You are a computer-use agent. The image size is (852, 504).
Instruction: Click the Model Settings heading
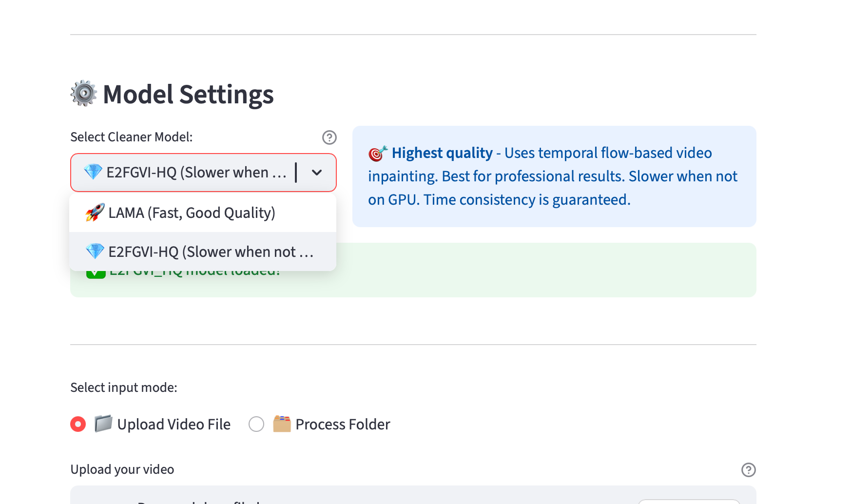coord(188,94)
